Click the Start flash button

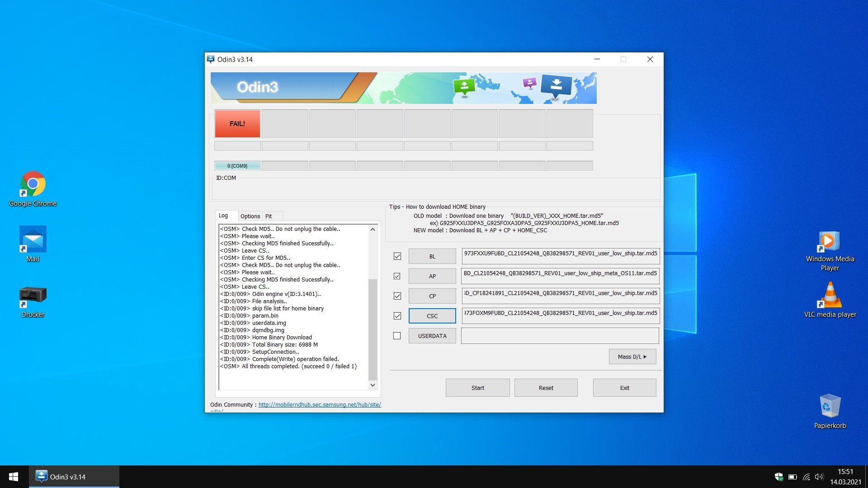pos(477,388)
